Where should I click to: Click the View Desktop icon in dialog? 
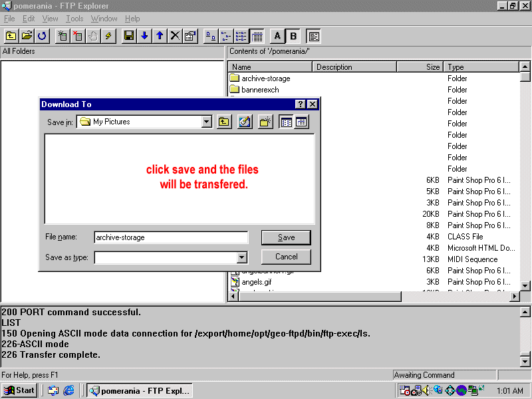245,122
